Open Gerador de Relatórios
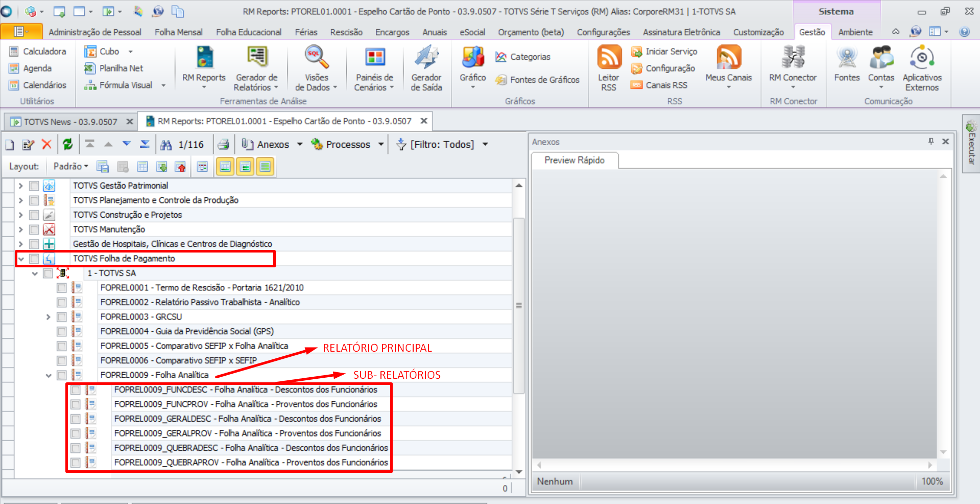 click(256, 68)
